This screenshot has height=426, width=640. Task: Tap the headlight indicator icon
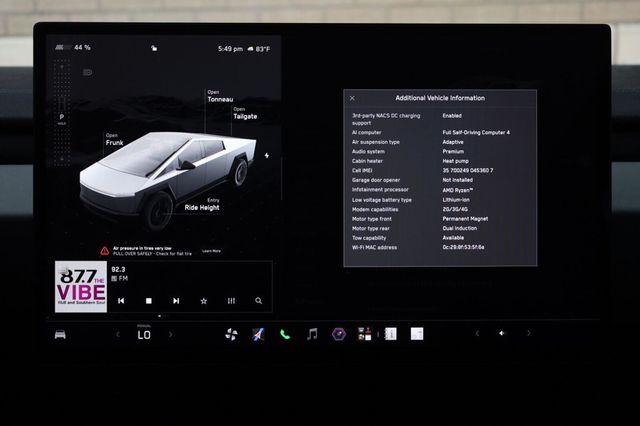[x=87, y=73]
